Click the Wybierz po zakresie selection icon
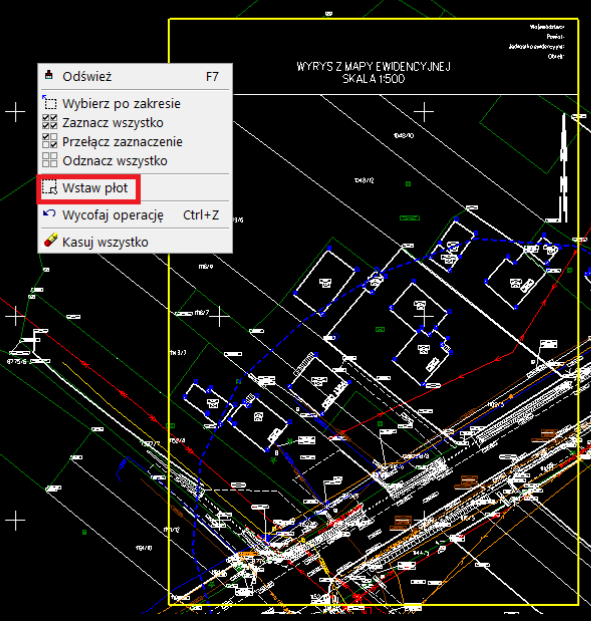 coord(50,102)
